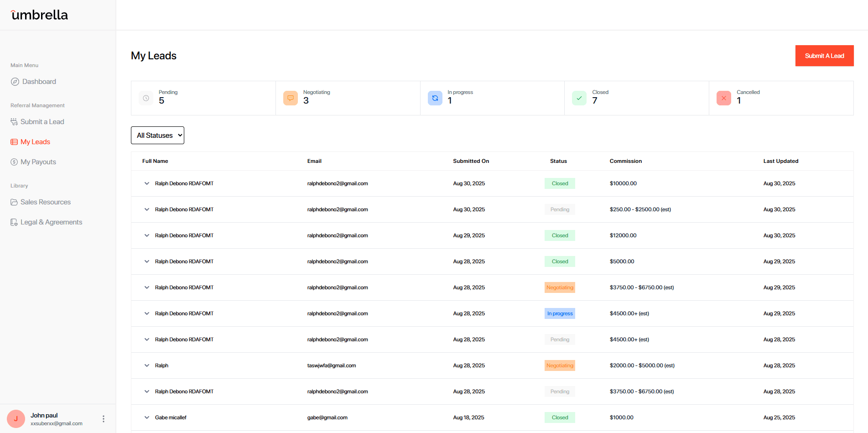Click the umbrella logo at top left
Screen dimensions: 868x433
coord(39,14)
